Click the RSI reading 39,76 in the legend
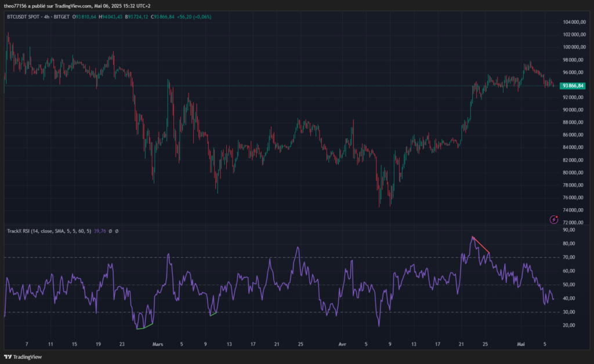Screen dimensions: 594x364 pyautogui.click(x=100, y=232)
